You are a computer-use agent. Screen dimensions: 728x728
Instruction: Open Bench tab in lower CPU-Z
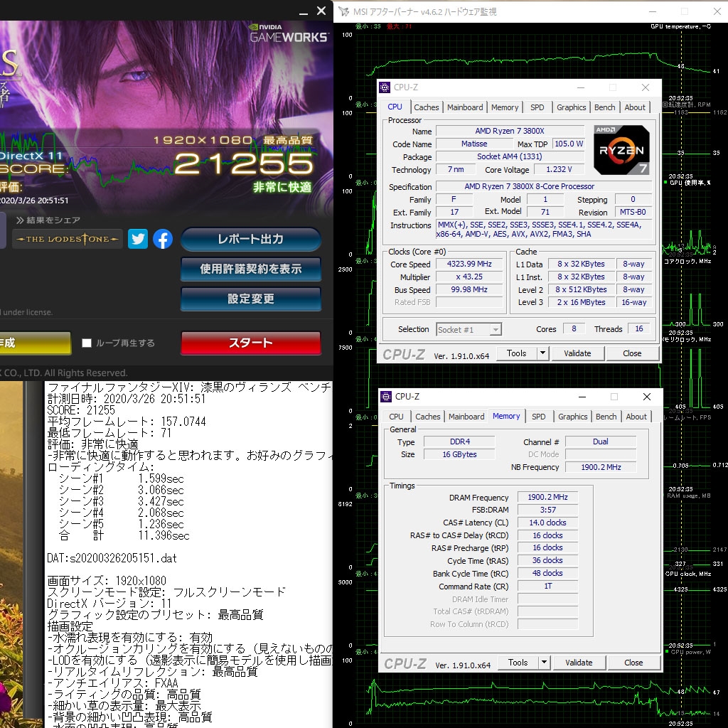(606, 417)
